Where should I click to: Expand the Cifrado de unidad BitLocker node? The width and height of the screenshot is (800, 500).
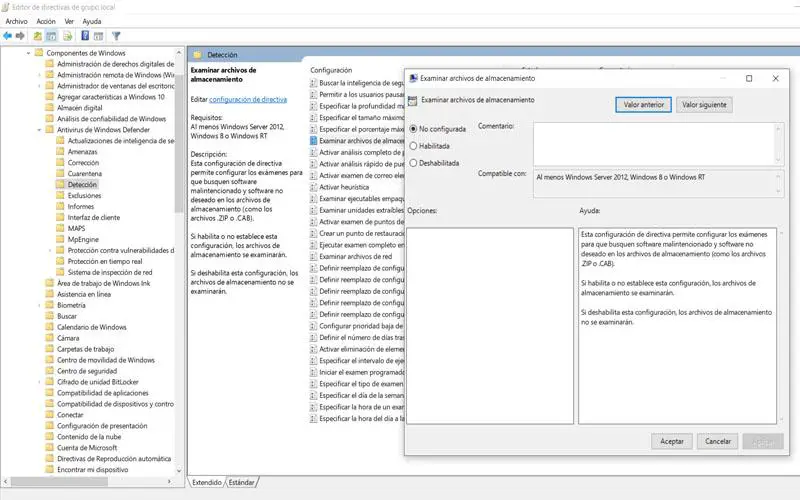click(x=39, y=382)
